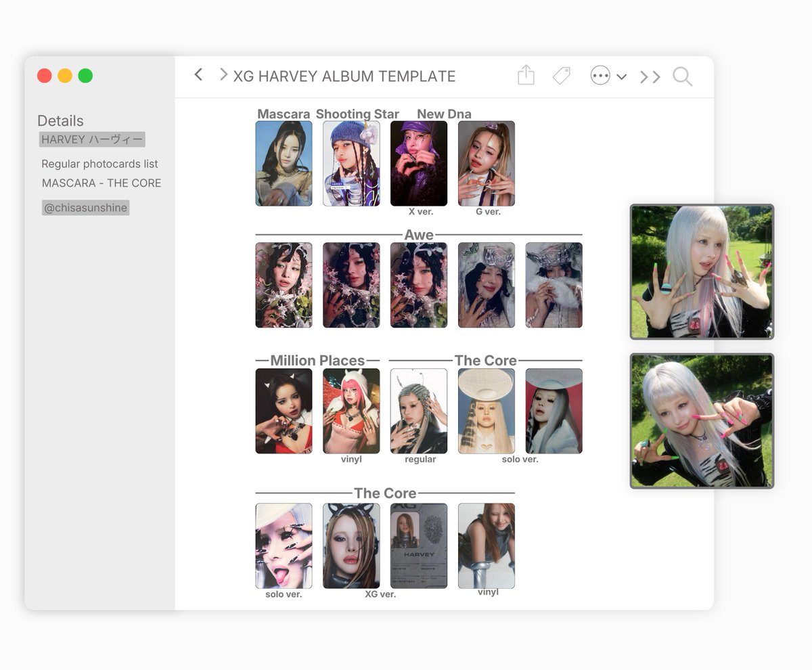Viewport: 812px width, 670px height.
Task: Click the 'Million Places' section heading
Action: coord(317,361)
